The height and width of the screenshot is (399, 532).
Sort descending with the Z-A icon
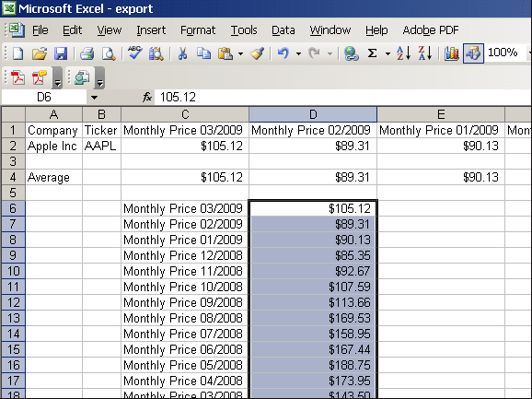[x=425, y=53]
